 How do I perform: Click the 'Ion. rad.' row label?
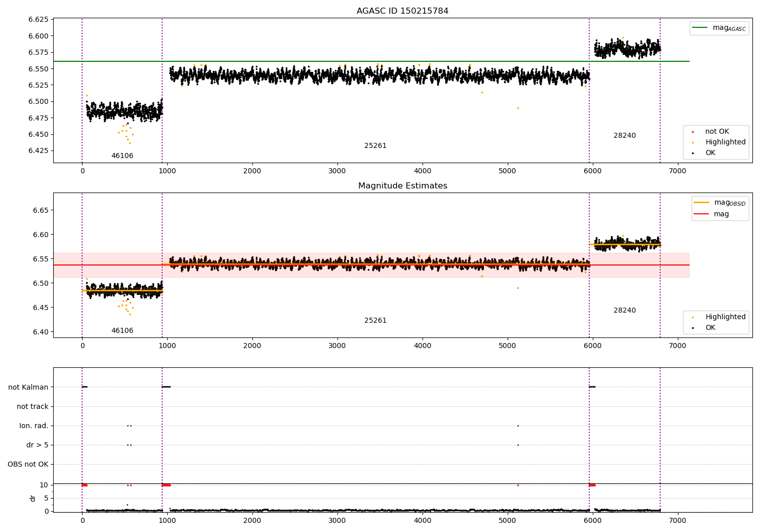point(34,426)
